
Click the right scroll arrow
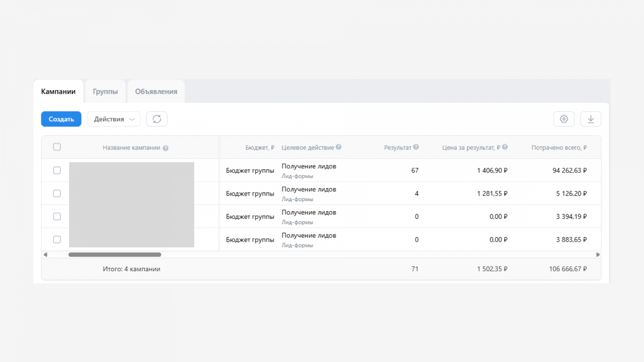click(x=598, y=255)
